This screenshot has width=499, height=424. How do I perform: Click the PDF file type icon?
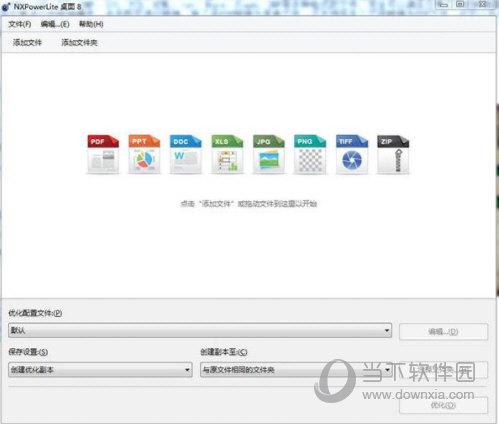[x=103, y=154]
